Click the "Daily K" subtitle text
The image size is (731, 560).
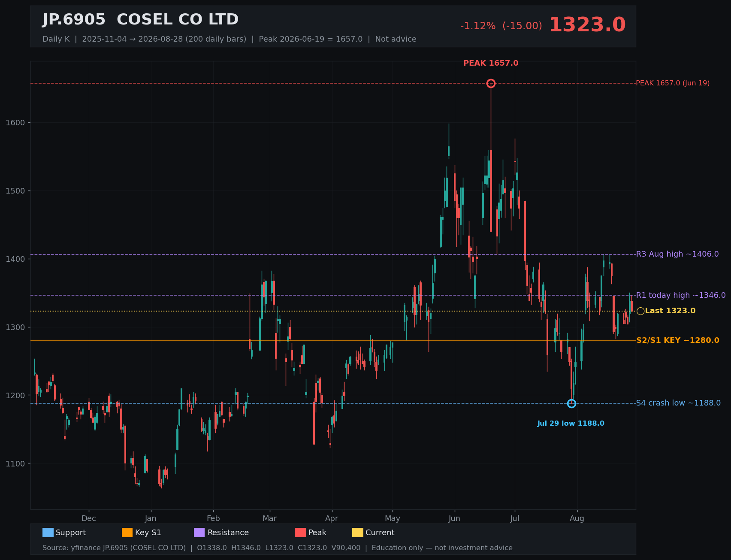click(56, 39)
